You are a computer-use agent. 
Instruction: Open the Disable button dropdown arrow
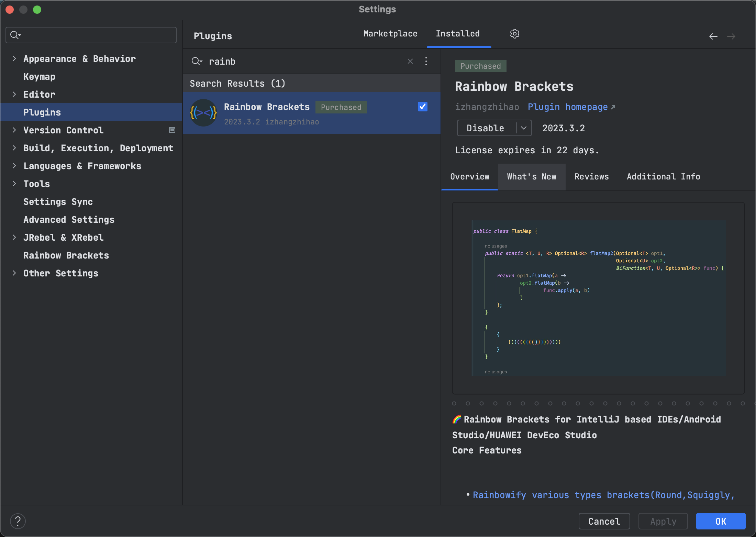pos(524,128)
